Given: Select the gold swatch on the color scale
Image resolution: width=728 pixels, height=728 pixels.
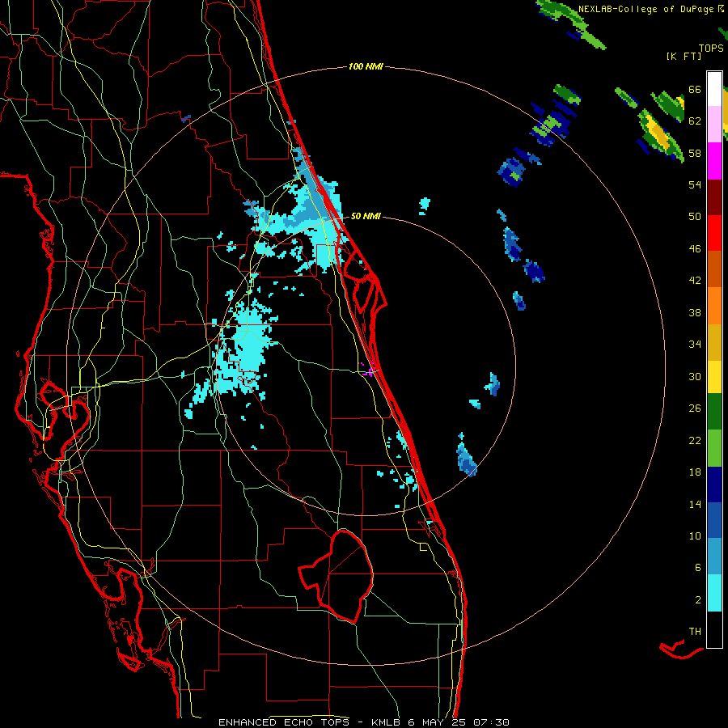Looking at the screenshot, I should coord(714,342).
